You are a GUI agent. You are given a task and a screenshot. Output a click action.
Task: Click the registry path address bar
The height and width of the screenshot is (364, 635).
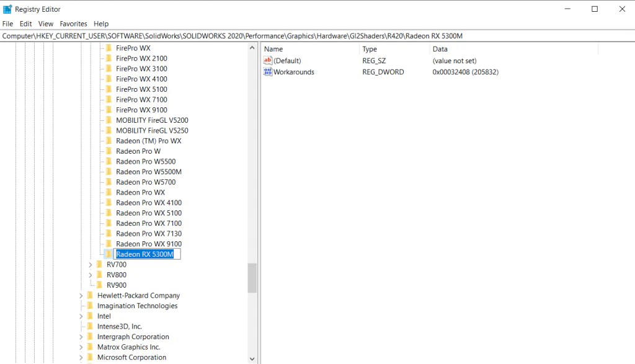coord(317,36)
